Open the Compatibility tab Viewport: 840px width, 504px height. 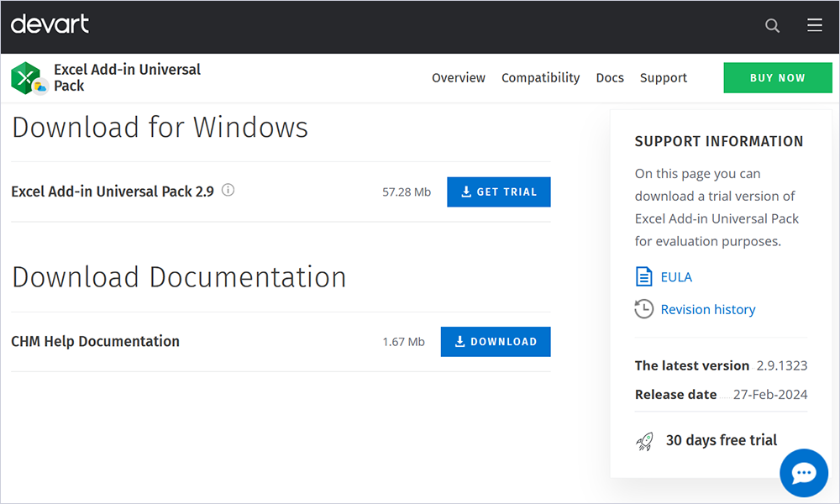coord(540,77)
